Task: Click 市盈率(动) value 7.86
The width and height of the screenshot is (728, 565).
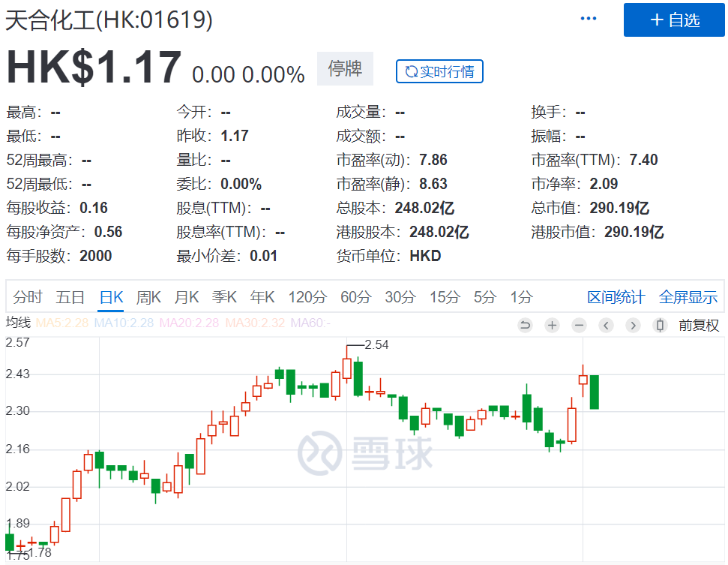Action: coord(433,160)
